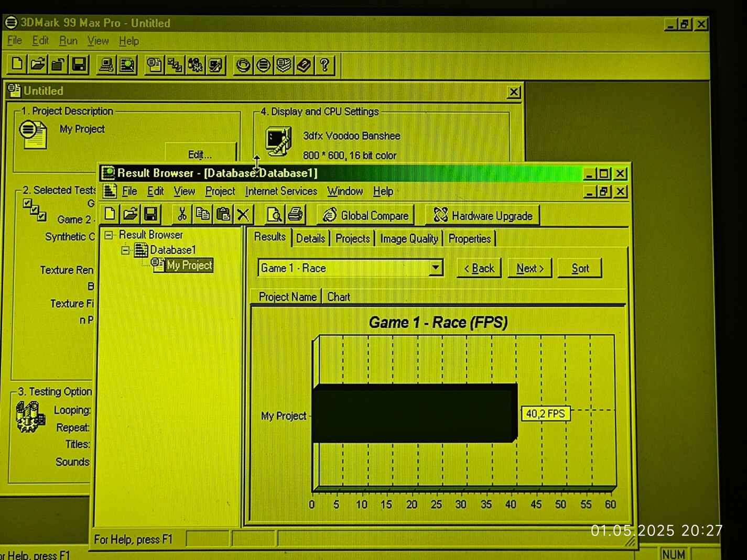This screenshot has height=560, width=747.
Task: Click the Copy icon in Result Browser toolbar
Action: [202, 214]
